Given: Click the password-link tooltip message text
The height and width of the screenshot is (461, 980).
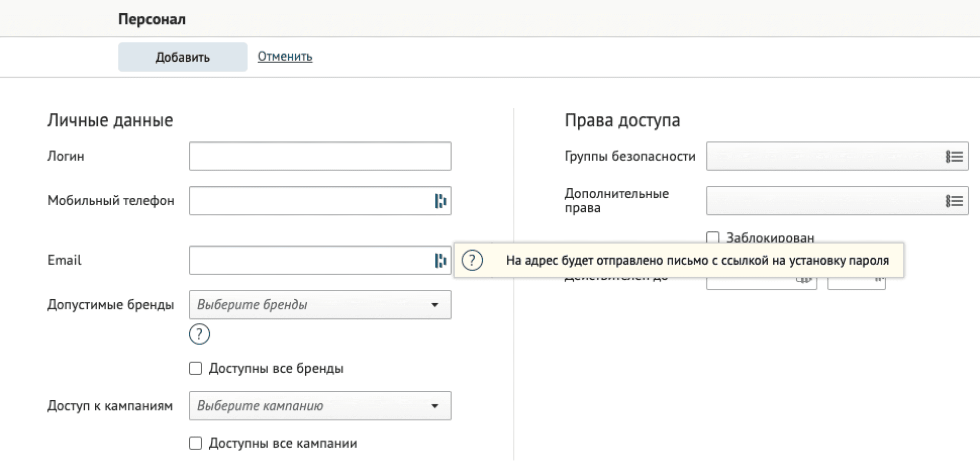Looking at the screenshot, I should tap(697, 260).
